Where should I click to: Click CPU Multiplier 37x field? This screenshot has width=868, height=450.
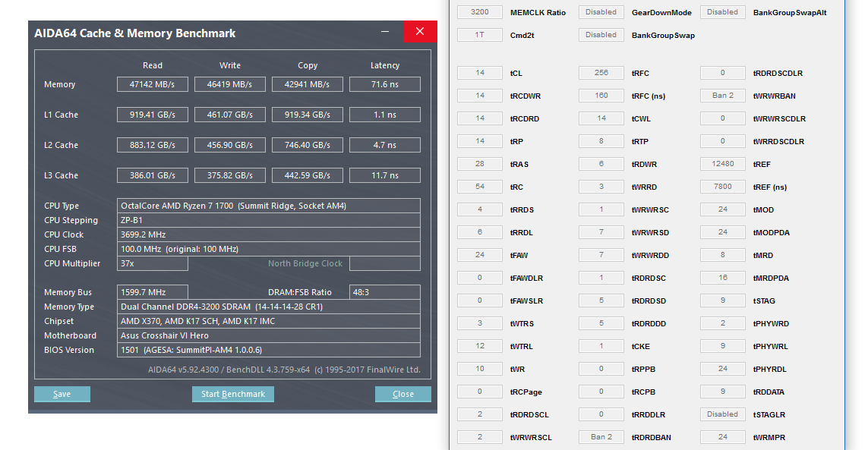point(152,263)
